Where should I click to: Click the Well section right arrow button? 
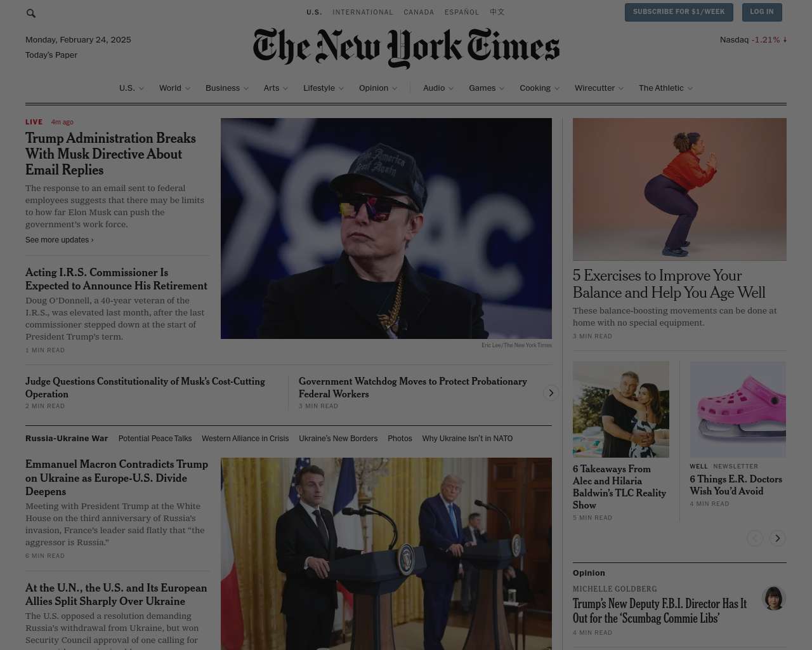(x=777, y=538)
